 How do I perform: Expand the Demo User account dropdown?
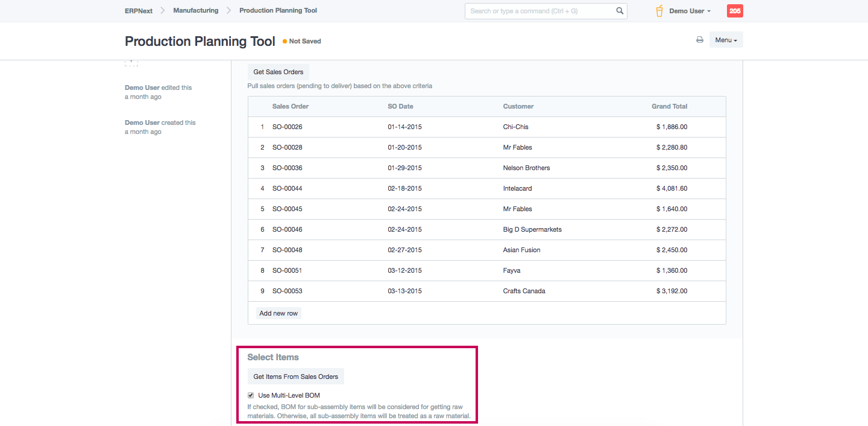pyautogui.click(x=690, y=11)
